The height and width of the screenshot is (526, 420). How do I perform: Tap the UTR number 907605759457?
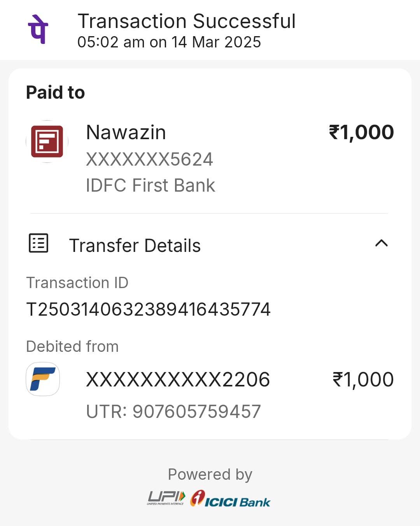173,412
